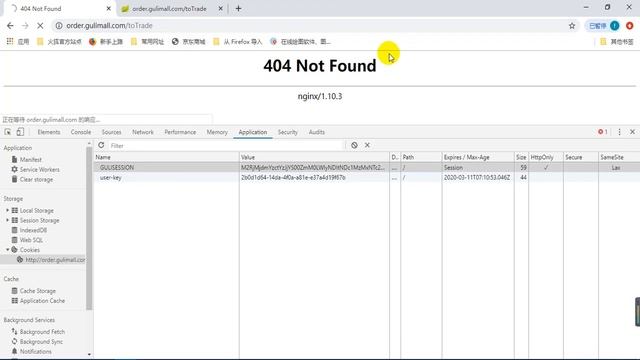Bookmark this page with star icon
Screen dimensions: 640x360
coord(572,26)
